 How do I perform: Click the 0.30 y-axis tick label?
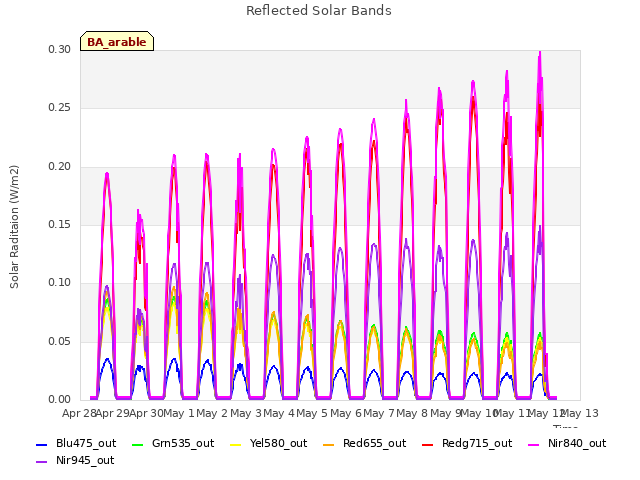click(60, 49)
